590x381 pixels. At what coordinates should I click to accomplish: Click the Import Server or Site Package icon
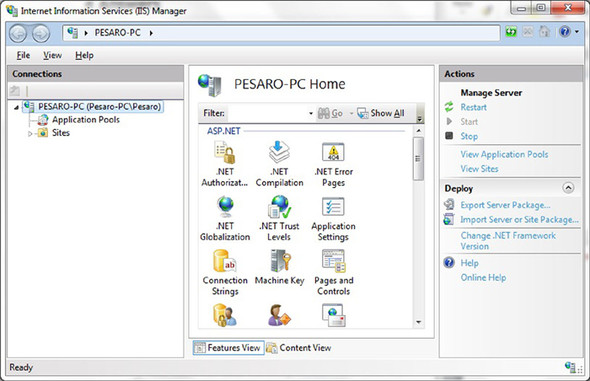tap(449, 219)
